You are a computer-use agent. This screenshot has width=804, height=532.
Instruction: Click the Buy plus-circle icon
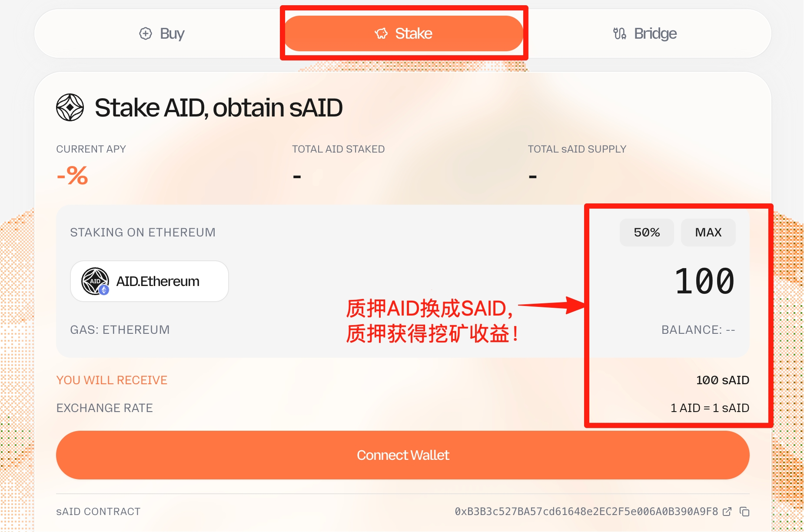click(x=146, y=33)
